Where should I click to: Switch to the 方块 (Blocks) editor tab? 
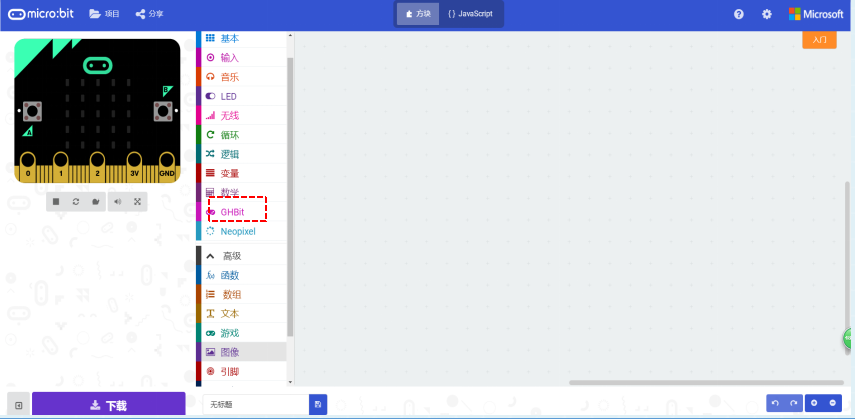pos(418,14)
